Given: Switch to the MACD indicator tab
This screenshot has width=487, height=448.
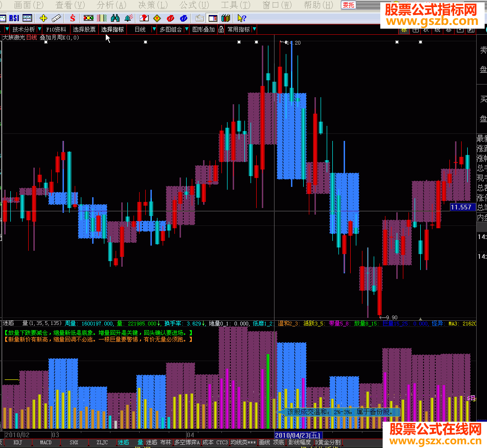Looking at the screenshot, I should coord(46,442).
